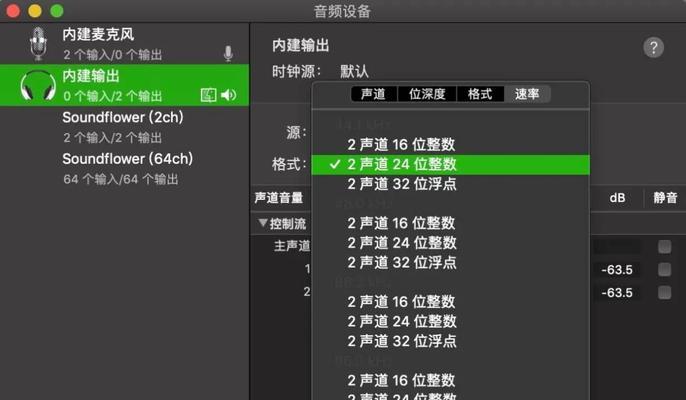The image size is (686, 400).
Task: Zoom the 音频设备 window with green button
Action: 57,11
